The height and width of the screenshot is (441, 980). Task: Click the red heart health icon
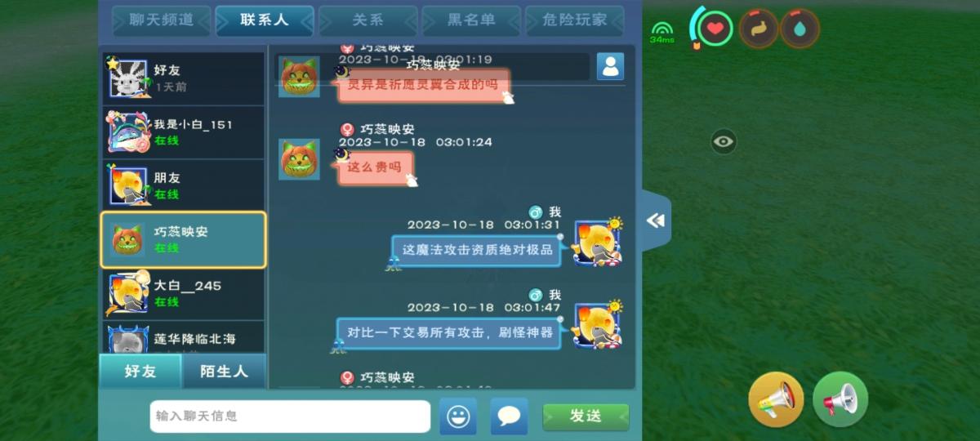point(715,29)
